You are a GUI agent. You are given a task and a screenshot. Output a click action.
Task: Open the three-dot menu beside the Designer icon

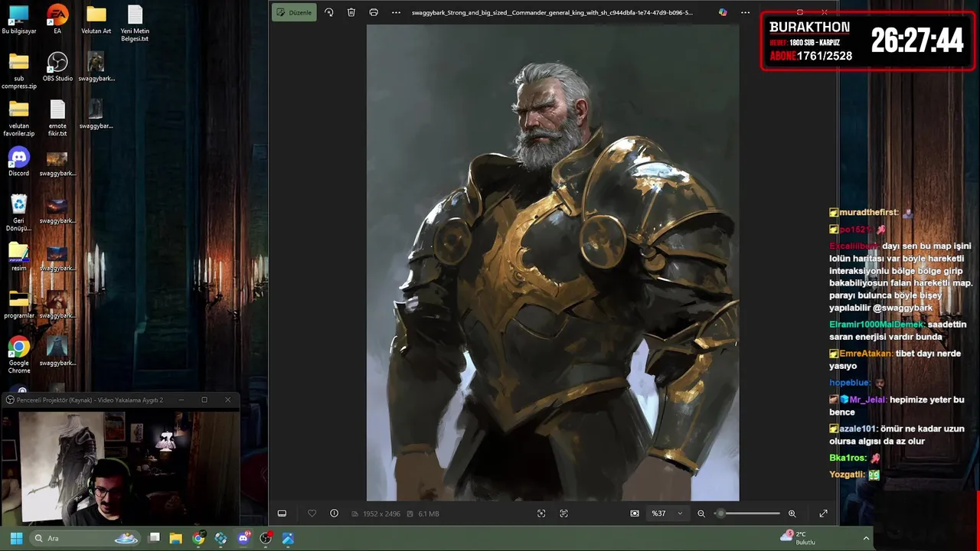[x=745, y=12]
